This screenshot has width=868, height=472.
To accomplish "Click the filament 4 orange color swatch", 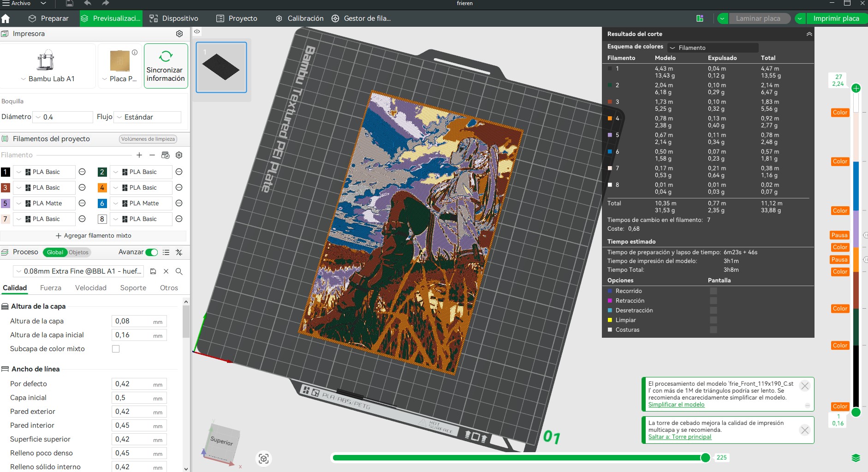I will point(102,188).
